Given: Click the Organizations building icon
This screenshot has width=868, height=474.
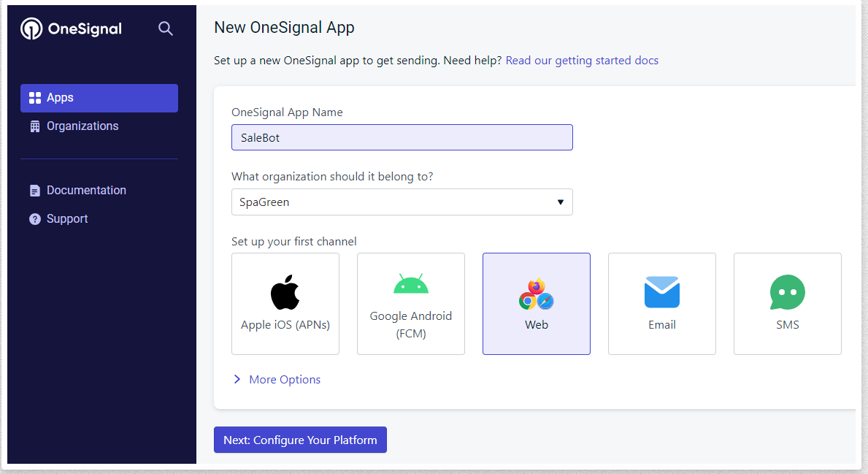Looking at the screenshot, I should [x=35, y=126].
